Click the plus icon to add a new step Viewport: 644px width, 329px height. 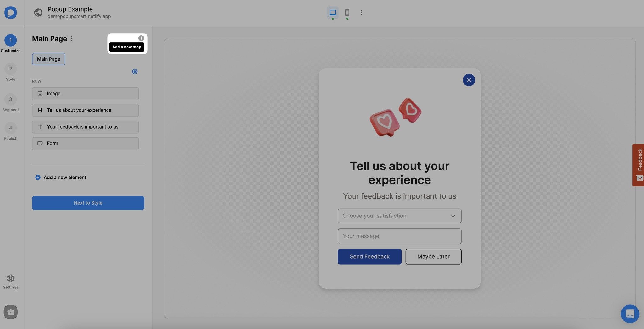[141, 38]
